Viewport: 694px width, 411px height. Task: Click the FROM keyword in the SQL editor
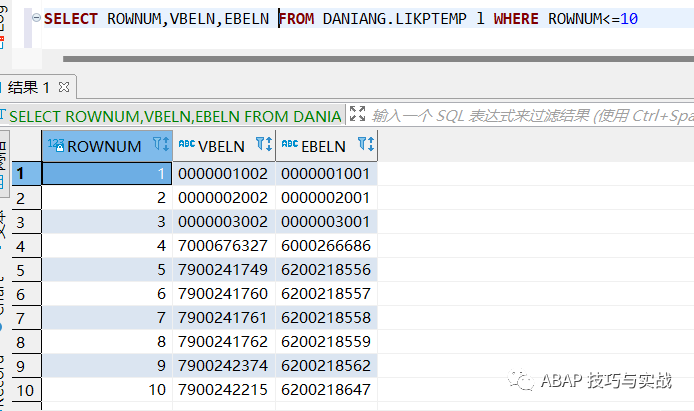click(x=297, y=19)
